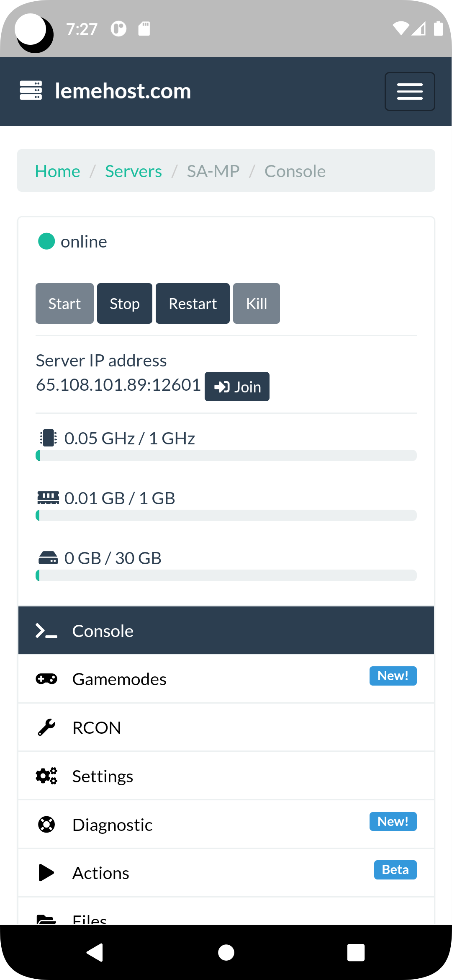The width and height of the screenshot is (452, 980).
Task: Click the gears icon beside Settings
Action: (x=46, y=776)
